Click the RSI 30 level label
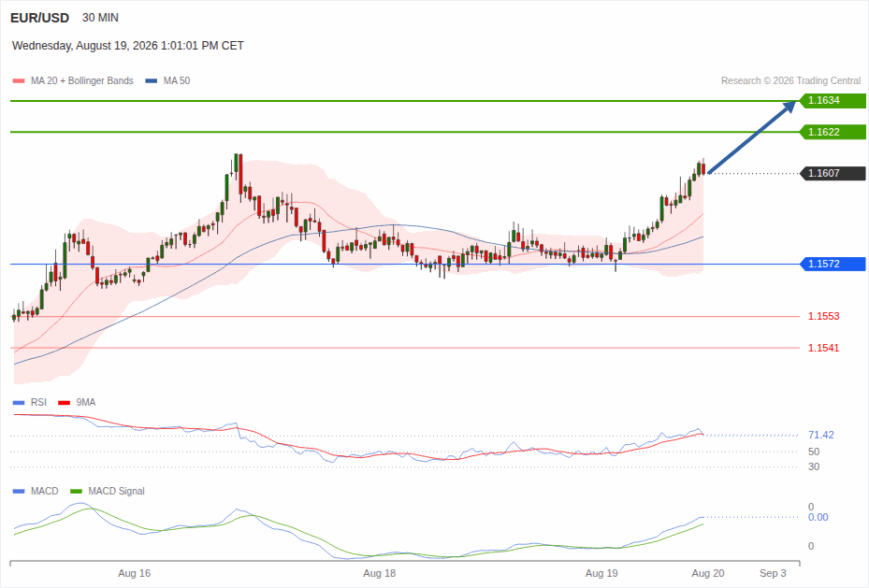The image size is (869, 588). (814, 466)
